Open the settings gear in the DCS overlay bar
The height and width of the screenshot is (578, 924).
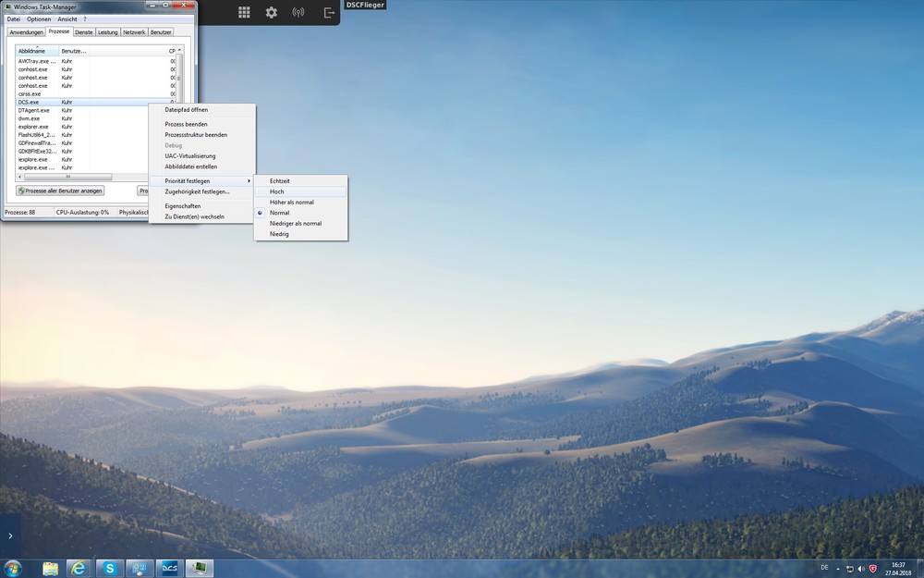pos(271,12)
